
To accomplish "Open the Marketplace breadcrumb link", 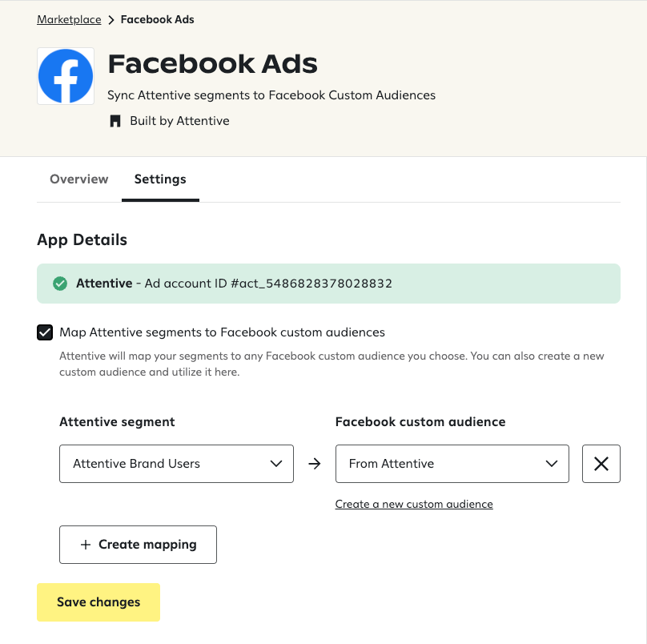I will coord(68,19).
